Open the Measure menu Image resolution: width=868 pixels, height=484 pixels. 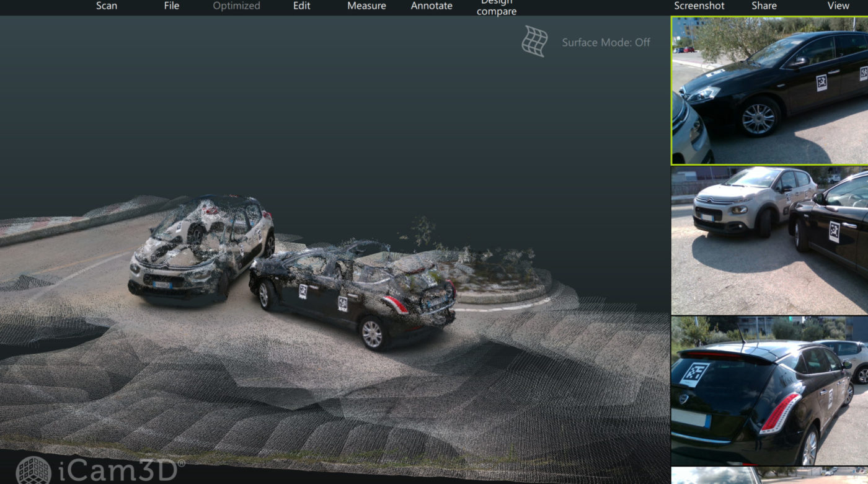point(366,6)
